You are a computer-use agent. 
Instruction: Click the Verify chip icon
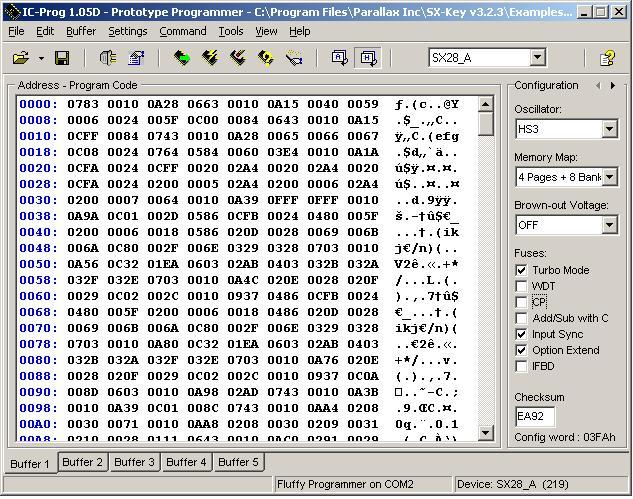(294, 58)
